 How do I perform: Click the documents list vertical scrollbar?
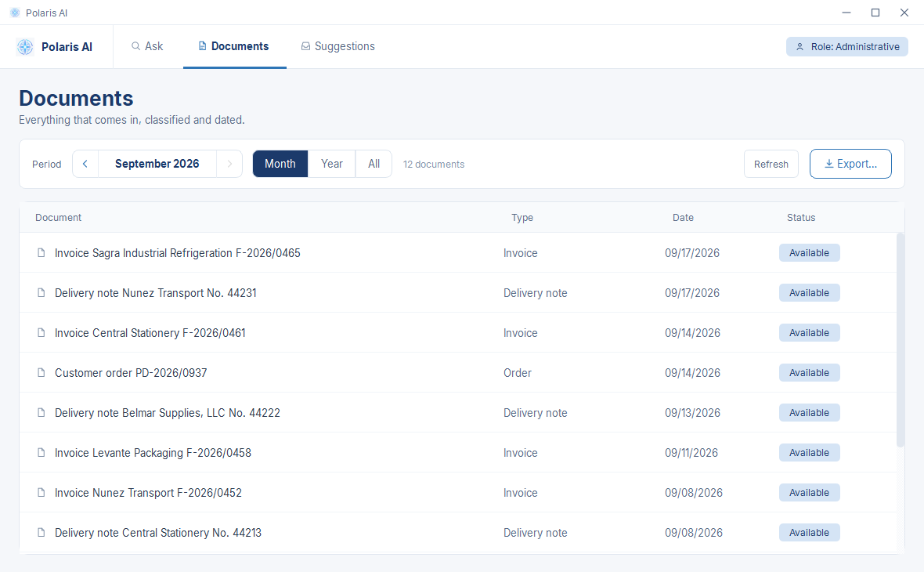tap(900, 339)
